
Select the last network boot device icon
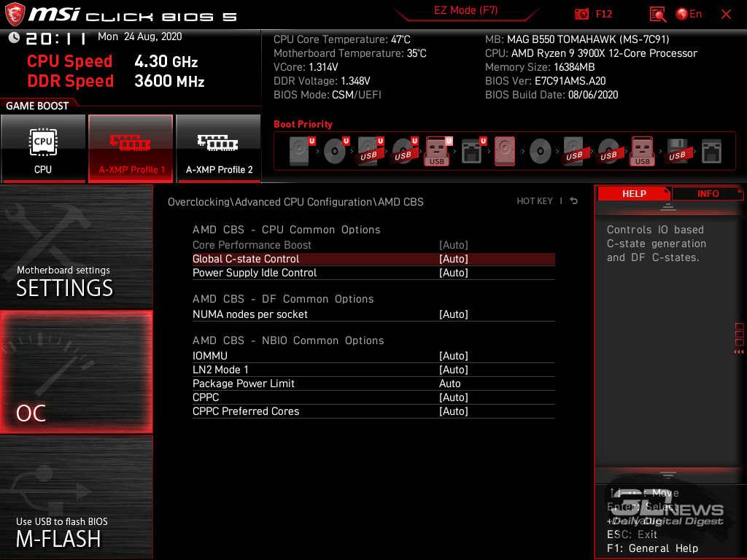(712, 152)
